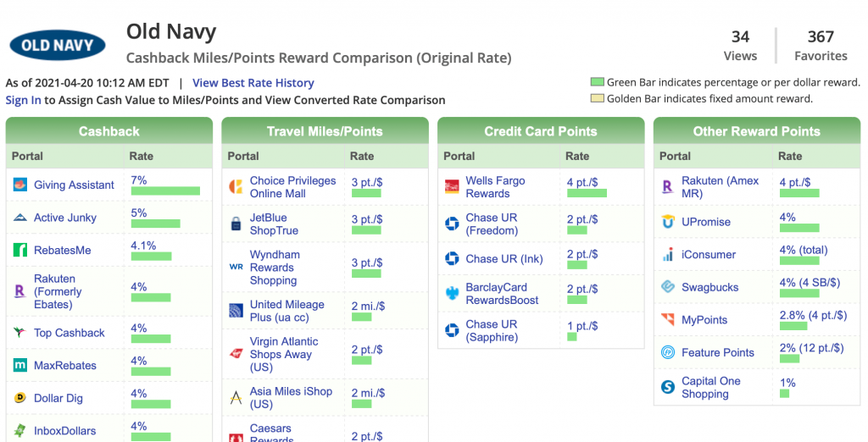Screen dimensions: 868x442
Task: Open the Wyndham Rewards Shopping link
Action: pos(275,268)
